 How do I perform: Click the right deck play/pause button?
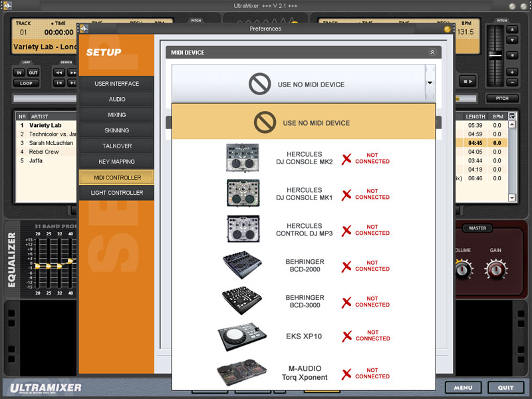tap(468, 81)
